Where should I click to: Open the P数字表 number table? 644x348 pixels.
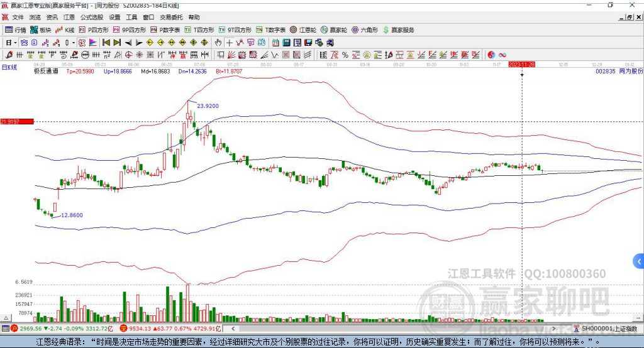(x=165, y=30)
